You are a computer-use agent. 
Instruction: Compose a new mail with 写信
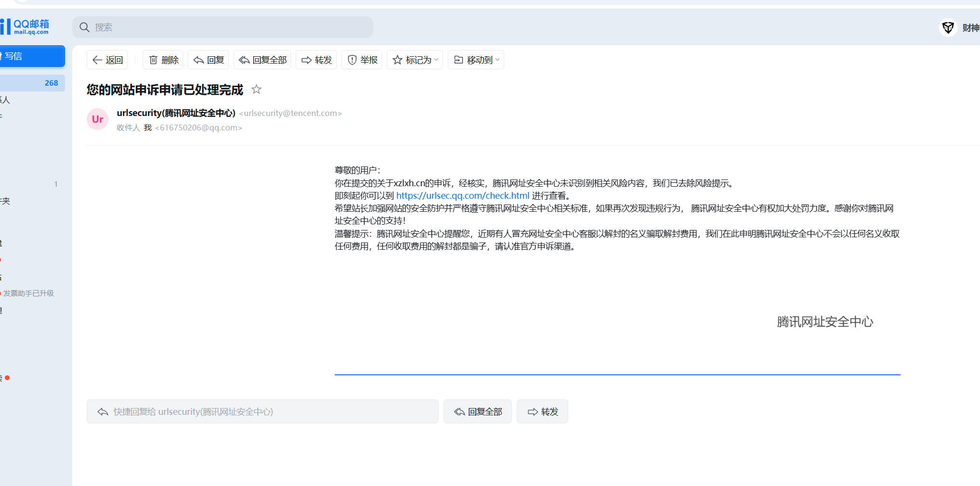coord(32,56)
